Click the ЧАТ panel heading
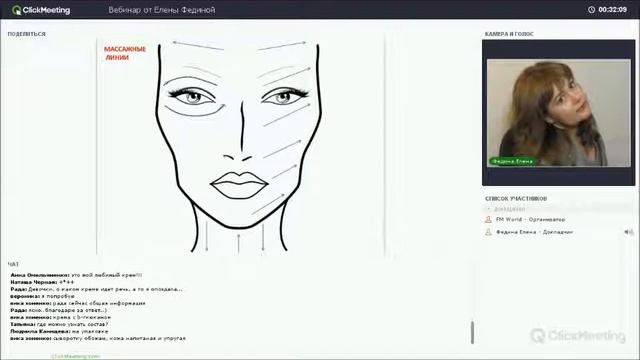Viewport: 640px width, 360px height. point(13,264)
